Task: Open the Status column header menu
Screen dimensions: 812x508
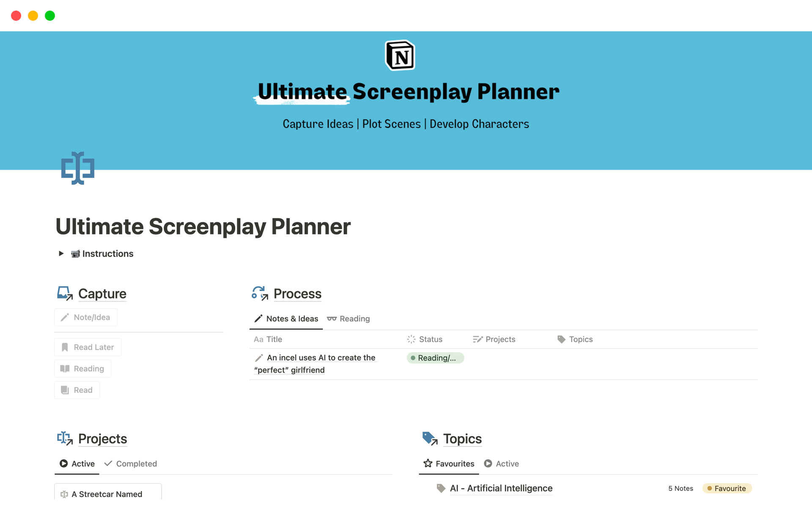Action: 425,339
